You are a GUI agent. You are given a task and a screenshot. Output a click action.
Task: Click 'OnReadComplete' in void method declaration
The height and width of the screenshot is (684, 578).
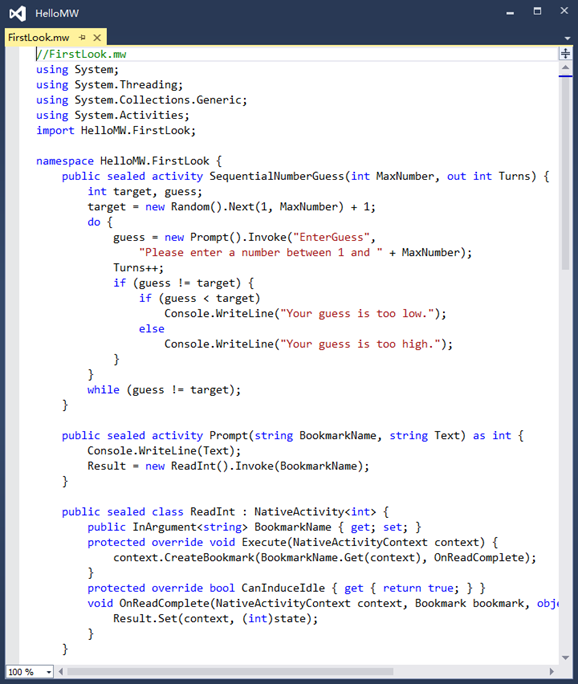[164, 603]
